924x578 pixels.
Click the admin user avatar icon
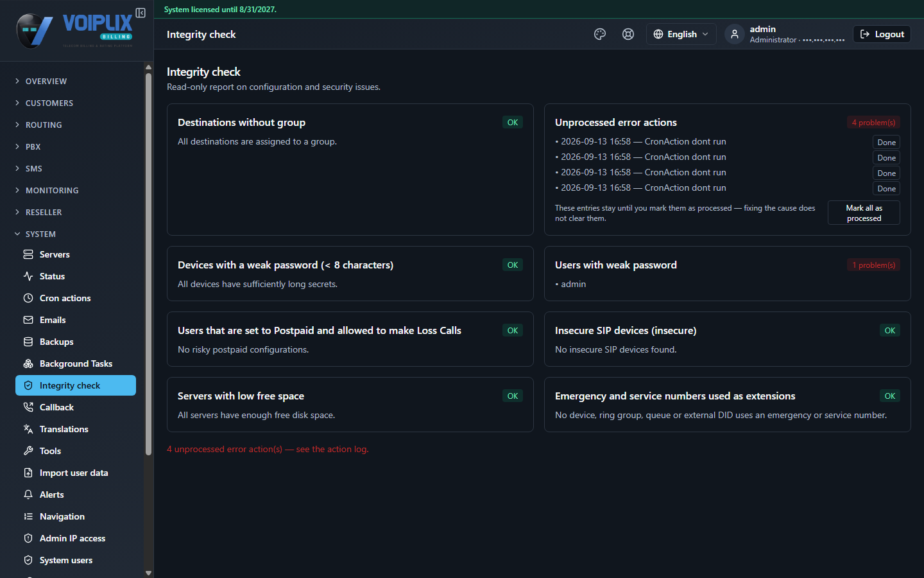735,34
